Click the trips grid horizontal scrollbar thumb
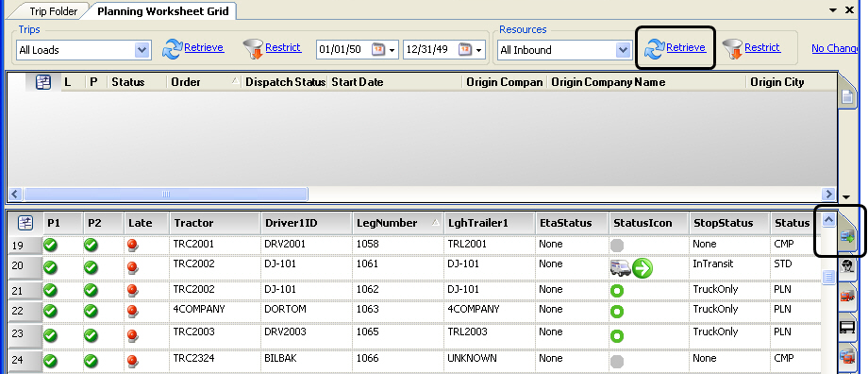868x374 pixels. click(165, 194)
